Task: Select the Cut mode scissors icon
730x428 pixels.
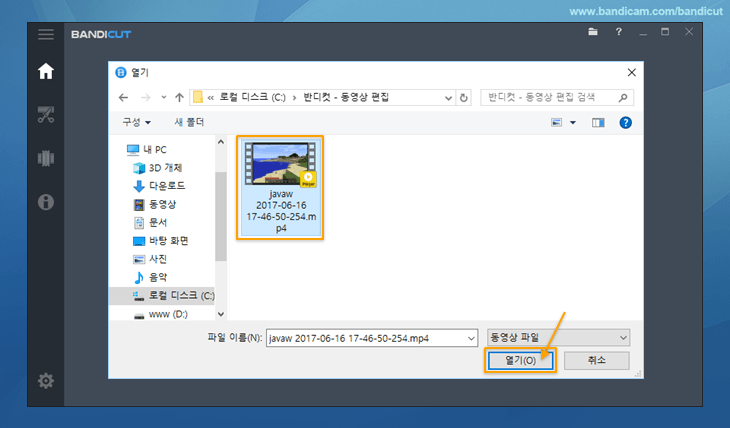Action: tap(46, 115)
